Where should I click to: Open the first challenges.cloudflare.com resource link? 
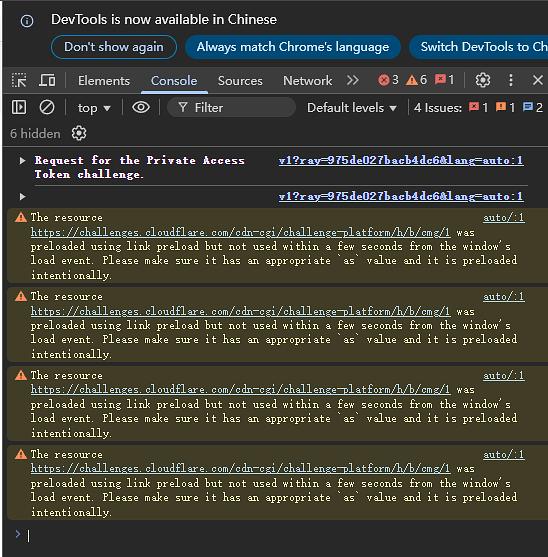tap(240, 232)
